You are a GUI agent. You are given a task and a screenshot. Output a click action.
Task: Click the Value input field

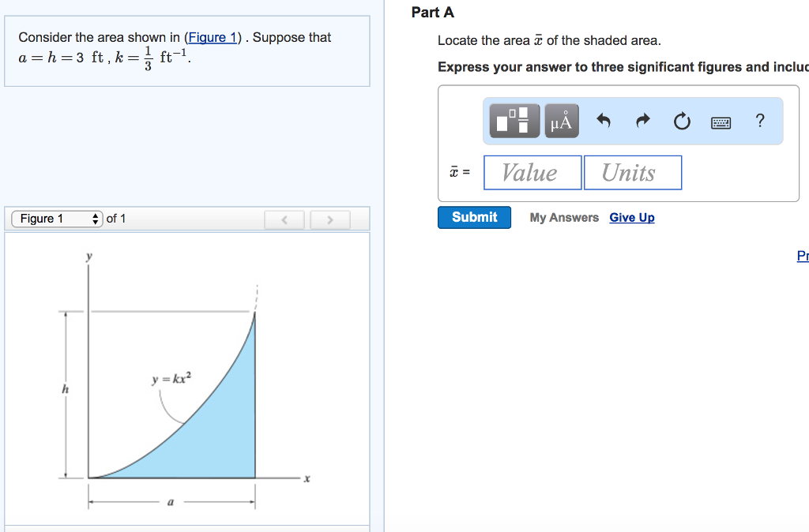(x=532, y=172)
